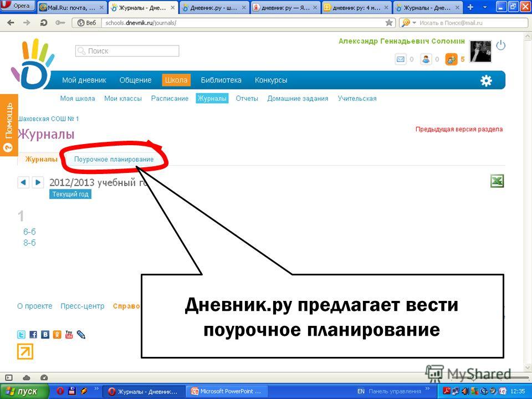Image resolution: width=532 pixels, height=399 pixels.
Task: Click the user avatar photo
Action: (x=480, y=51)
